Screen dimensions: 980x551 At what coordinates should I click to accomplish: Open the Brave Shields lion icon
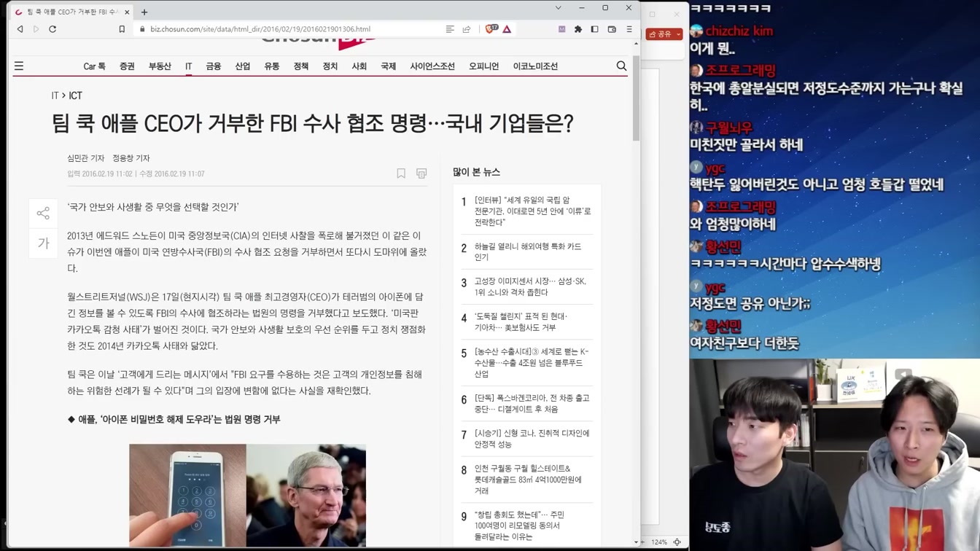[491, 29]
